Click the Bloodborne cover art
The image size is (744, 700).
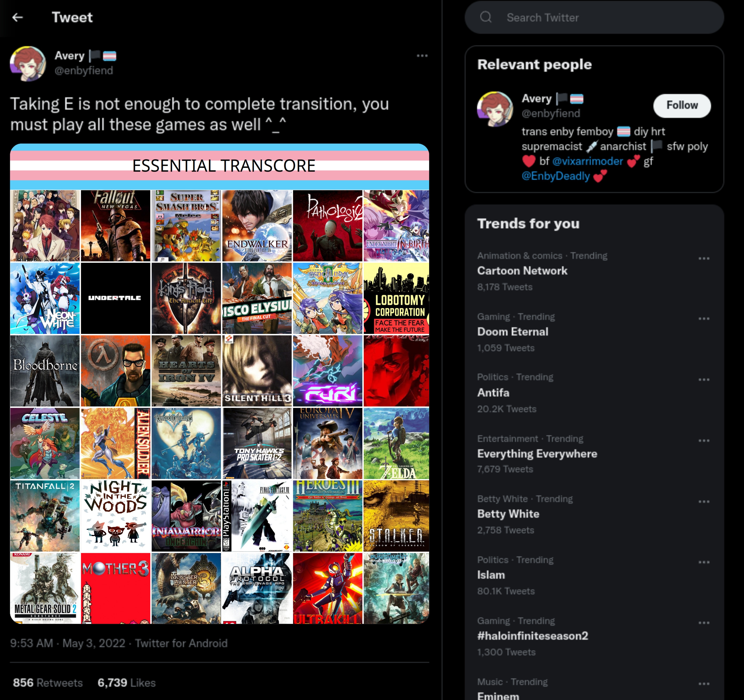[45, 371]
